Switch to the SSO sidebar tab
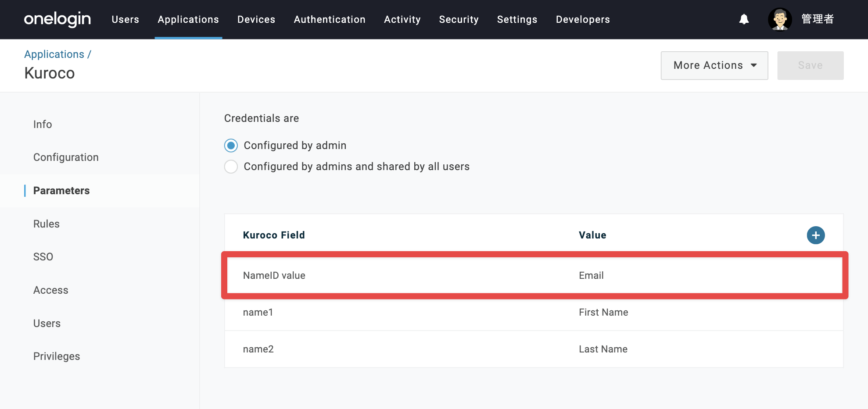 click(x=43, y=257)
